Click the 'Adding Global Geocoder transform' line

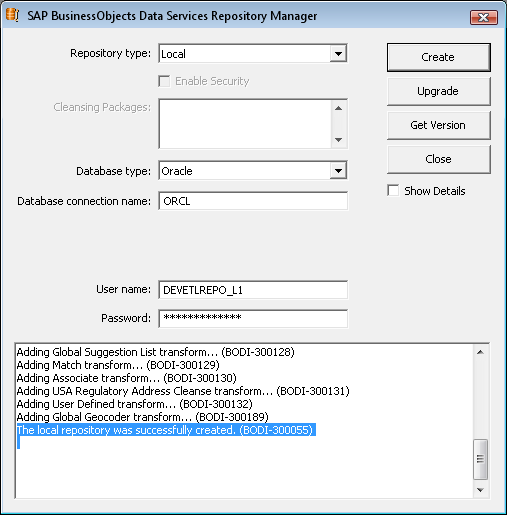[x=142, y=417]
